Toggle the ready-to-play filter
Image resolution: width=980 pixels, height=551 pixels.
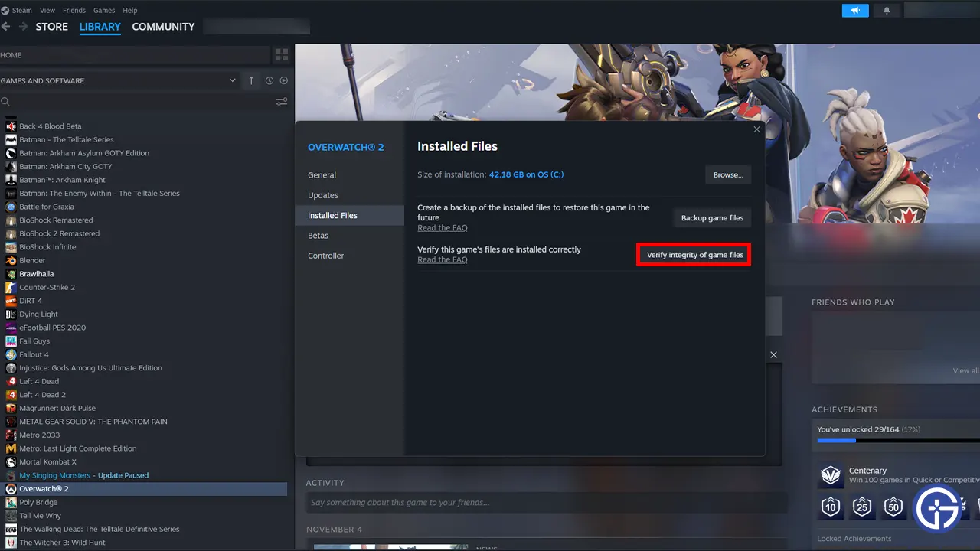tap(284, 80)
